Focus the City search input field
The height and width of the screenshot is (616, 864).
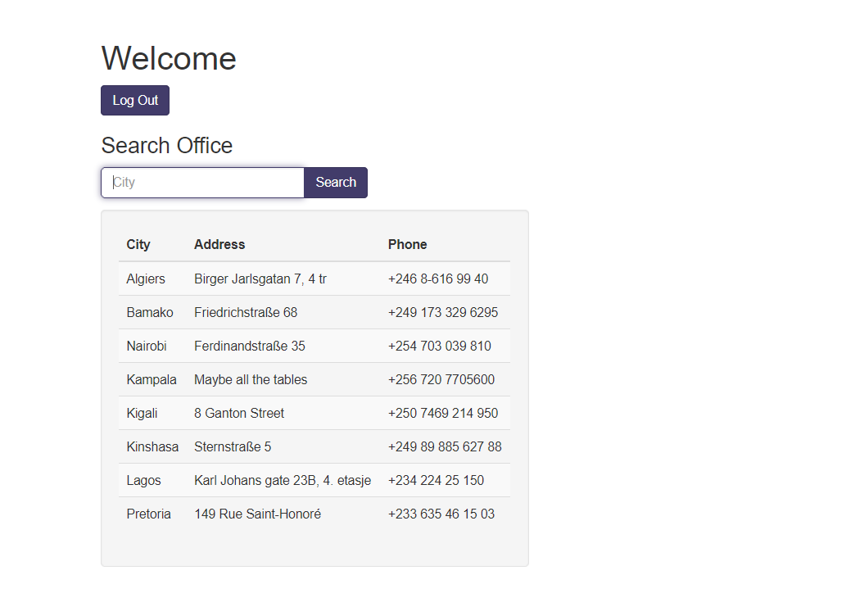pyautogui.click(x=202, y=183)
